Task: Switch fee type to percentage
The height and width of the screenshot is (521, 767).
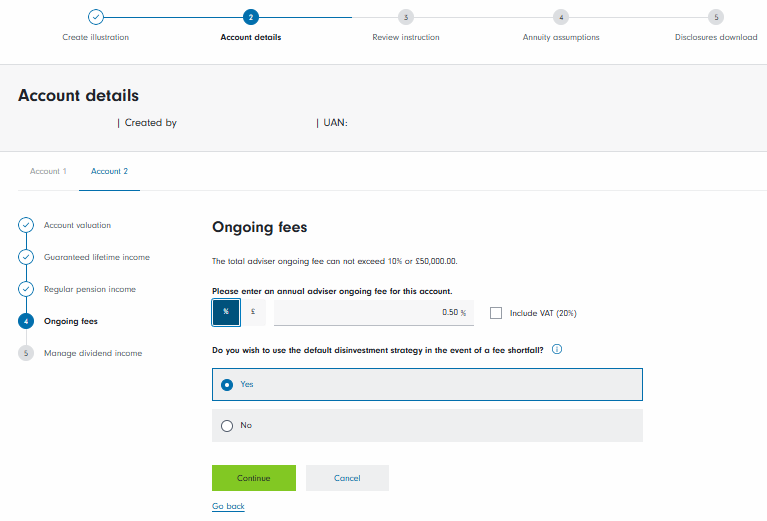Action: 226,312
